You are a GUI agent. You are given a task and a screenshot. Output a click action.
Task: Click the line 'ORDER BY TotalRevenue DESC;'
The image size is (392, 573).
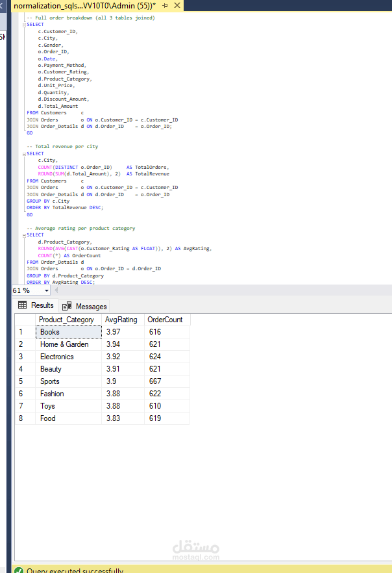pos(65,208)
